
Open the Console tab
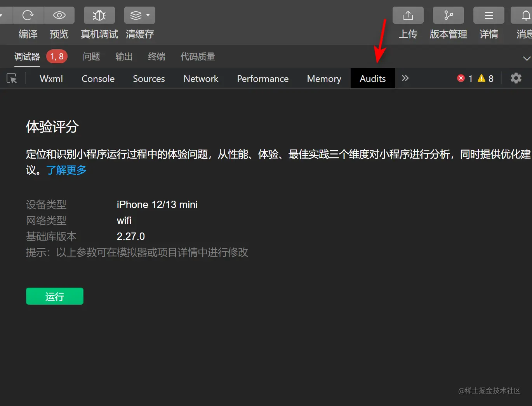pos(98,78)
